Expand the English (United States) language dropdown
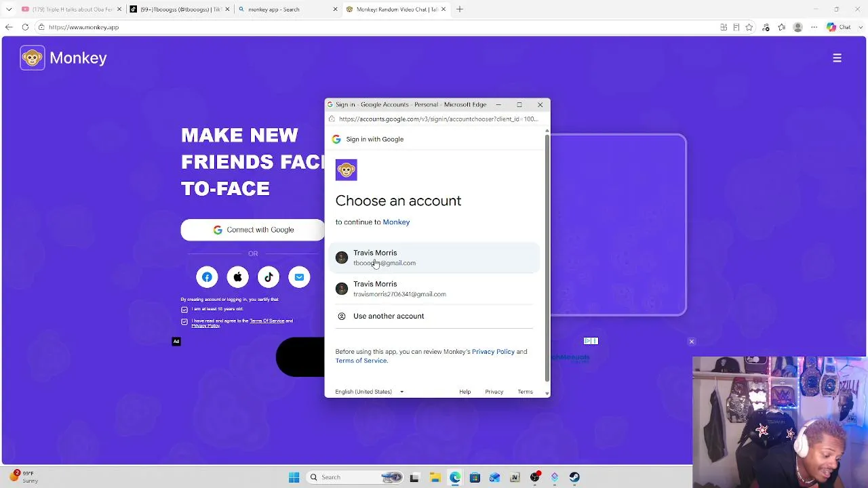This screenshot has height=488, width=868. coord(370,392)
